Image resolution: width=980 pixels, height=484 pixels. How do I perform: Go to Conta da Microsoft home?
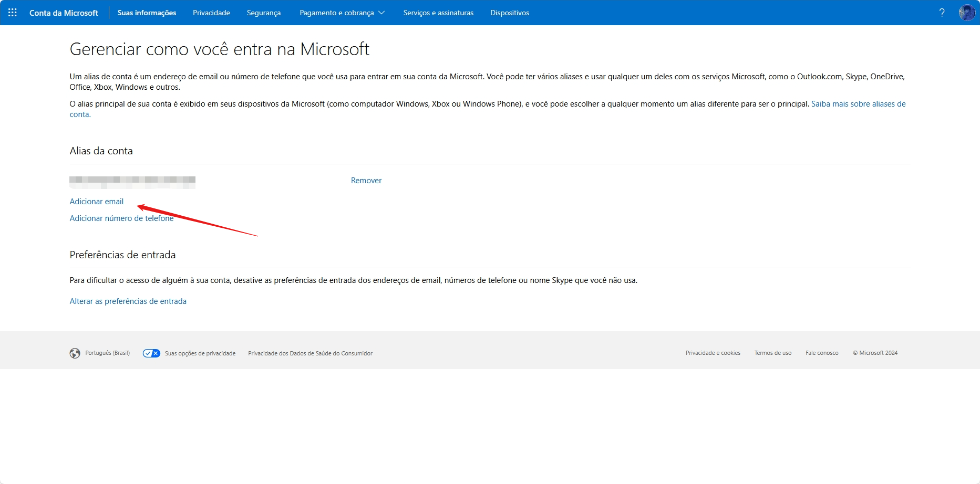pyautogui.click(x=64, y=13)
